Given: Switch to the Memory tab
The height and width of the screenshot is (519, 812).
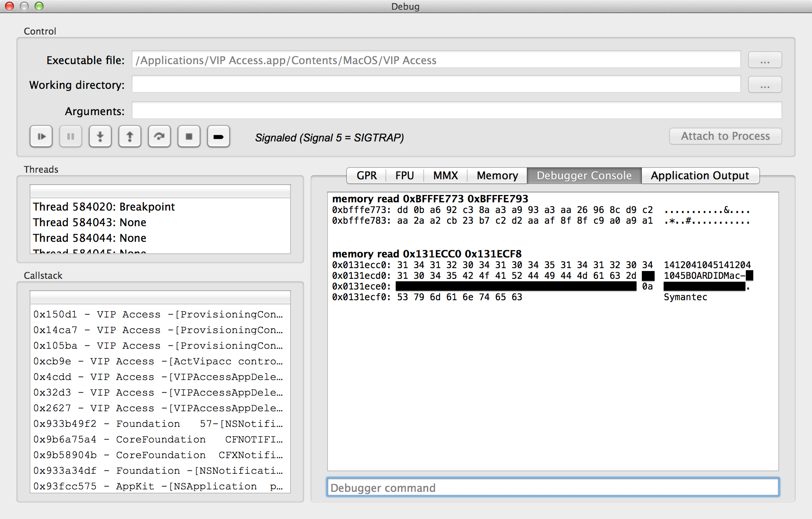Looking at the screenshot, I should coord(496,175).
